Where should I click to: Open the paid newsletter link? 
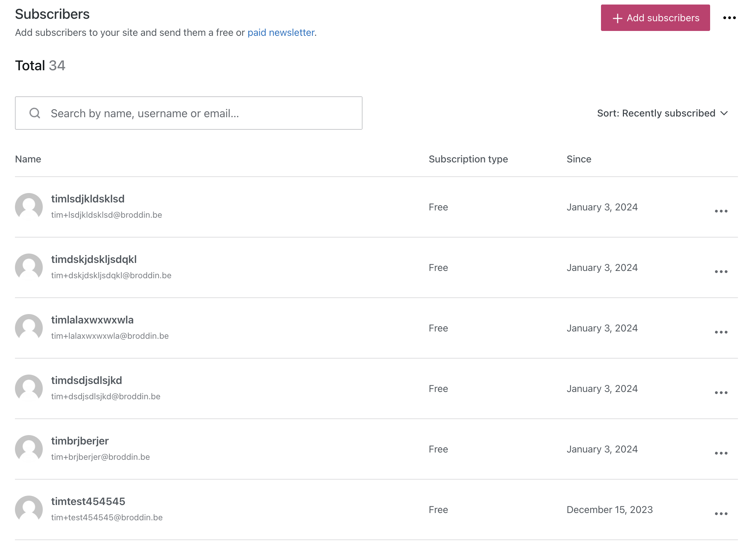(x=281, y=32)
